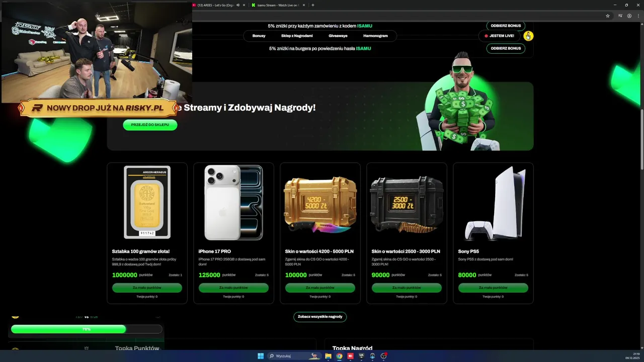Screen dimensions: 644x362
Task: Click the 'Topka Nagród' heading
Action: click(352, 348)
